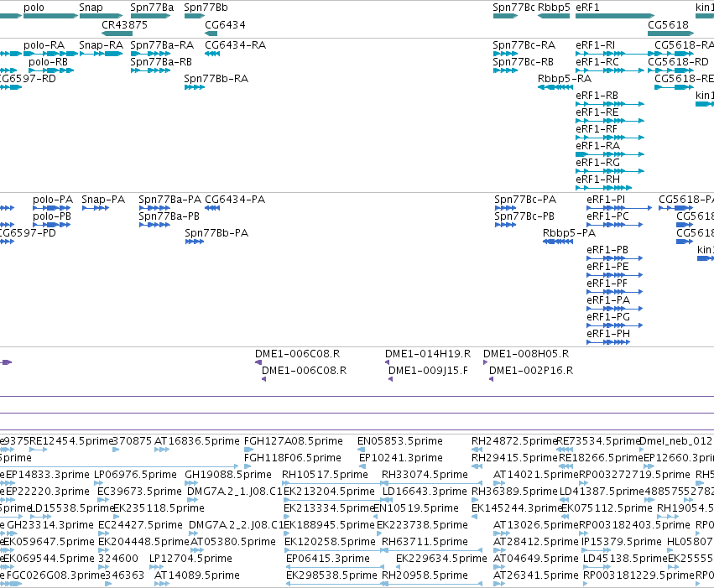Viewport: 714px width, 588px height.
Task: Choose the eRF1-PA protein
Action: click(615, 309)
